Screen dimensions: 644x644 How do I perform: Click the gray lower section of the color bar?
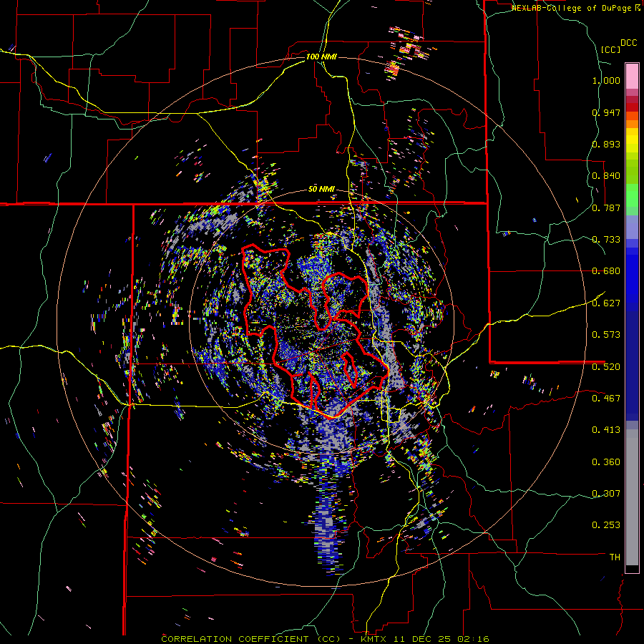coord(632,497)
